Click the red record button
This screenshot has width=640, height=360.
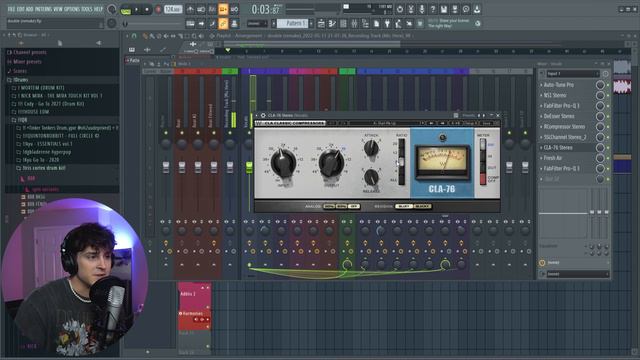pyautogui.click(x=158, y=9)
